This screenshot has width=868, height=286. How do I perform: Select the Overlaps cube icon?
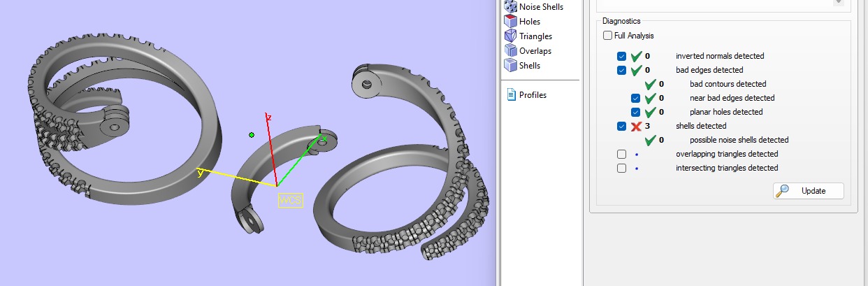(x=509, y=50)
